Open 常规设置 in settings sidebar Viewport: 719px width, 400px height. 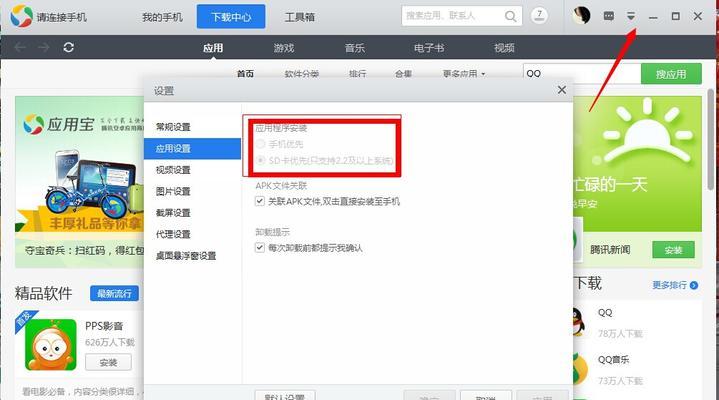pos(192,127)
